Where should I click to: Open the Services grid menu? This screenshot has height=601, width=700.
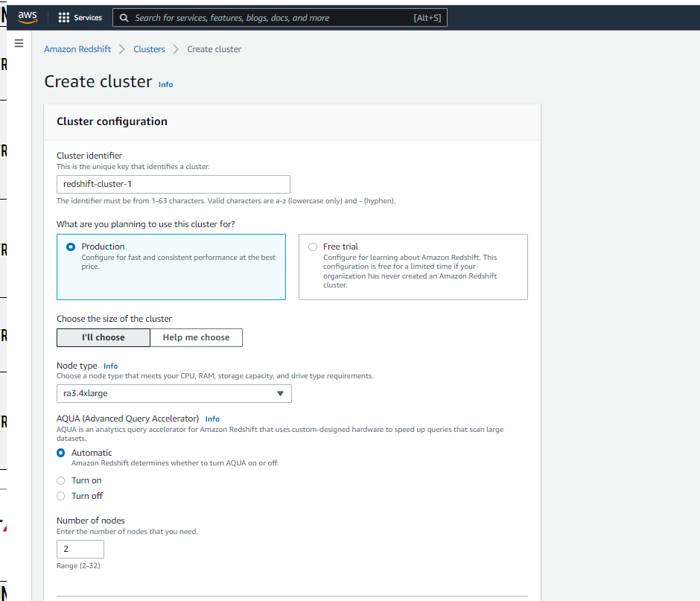pos(64,17)
